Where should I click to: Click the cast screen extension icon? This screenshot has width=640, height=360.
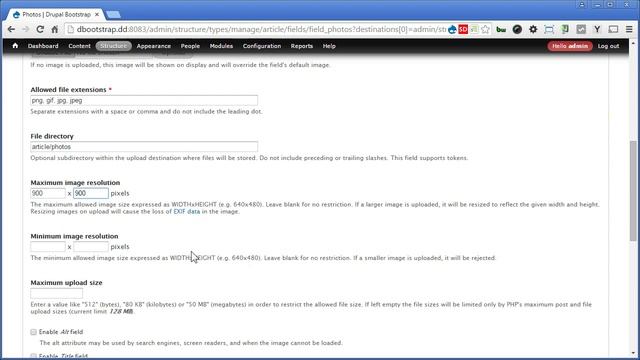(x=613, y=29)
